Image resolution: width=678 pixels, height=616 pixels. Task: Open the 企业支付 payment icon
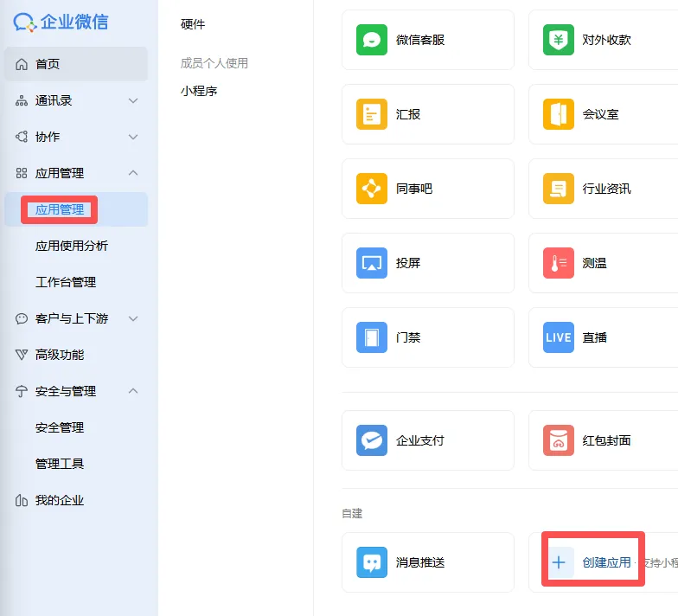pos(372,440)
